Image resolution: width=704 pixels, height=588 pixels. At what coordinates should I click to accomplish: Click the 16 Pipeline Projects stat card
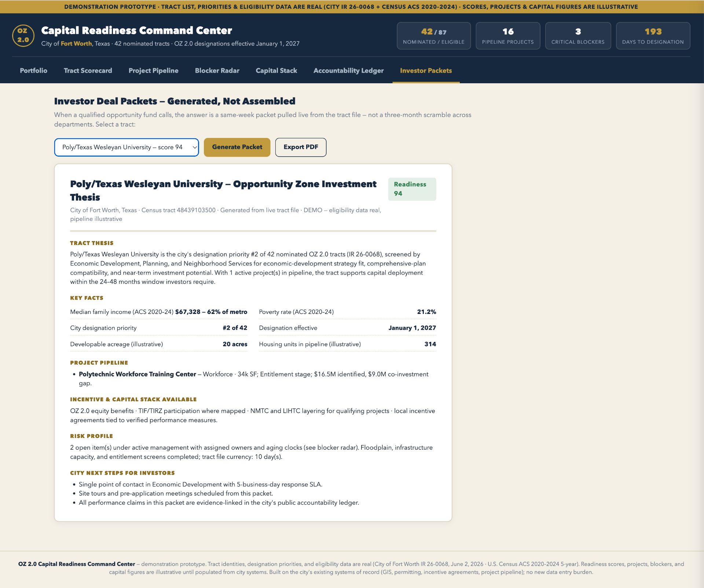coord(508,36)
